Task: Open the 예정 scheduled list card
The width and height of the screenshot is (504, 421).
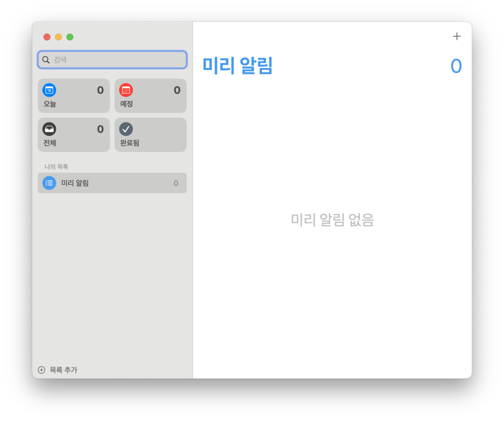Action: pyautogui.click(x=150, y=96)
